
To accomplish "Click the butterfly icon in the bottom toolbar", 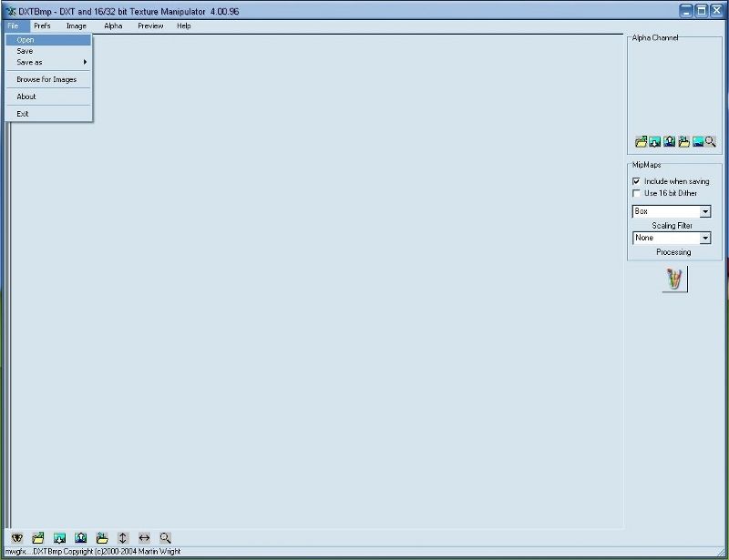I will pos(17,538).
